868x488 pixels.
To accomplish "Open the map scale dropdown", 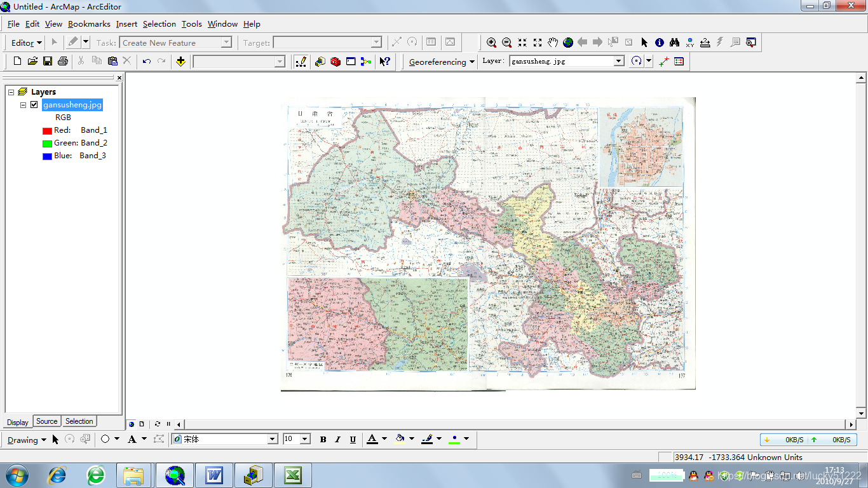I will [280, 62].
